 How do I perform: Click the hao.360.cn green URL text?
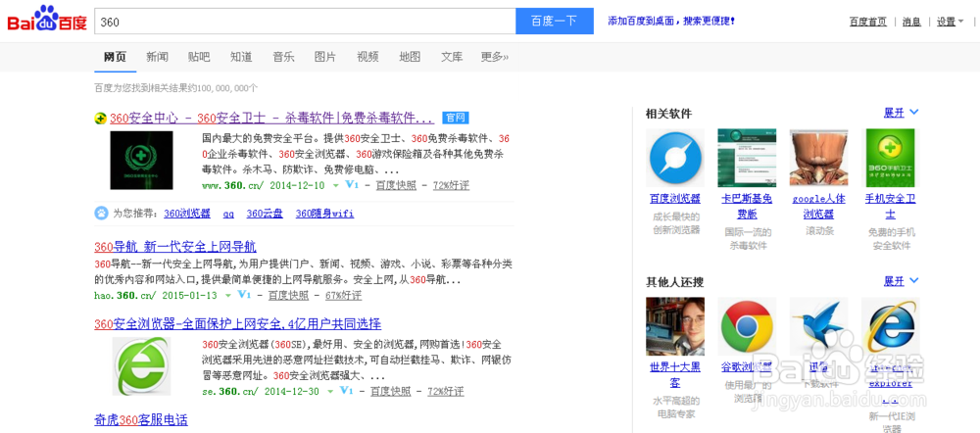click(x=126, y=296)
